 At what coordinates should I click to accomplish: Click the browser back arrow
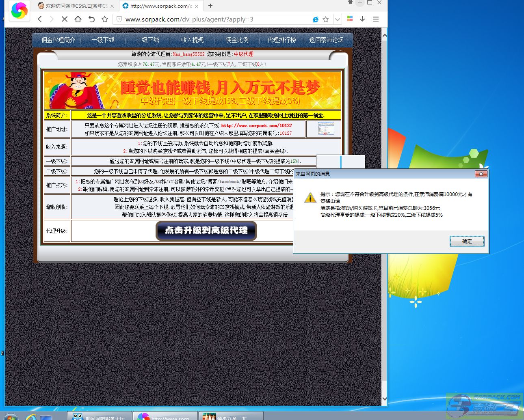40,19
